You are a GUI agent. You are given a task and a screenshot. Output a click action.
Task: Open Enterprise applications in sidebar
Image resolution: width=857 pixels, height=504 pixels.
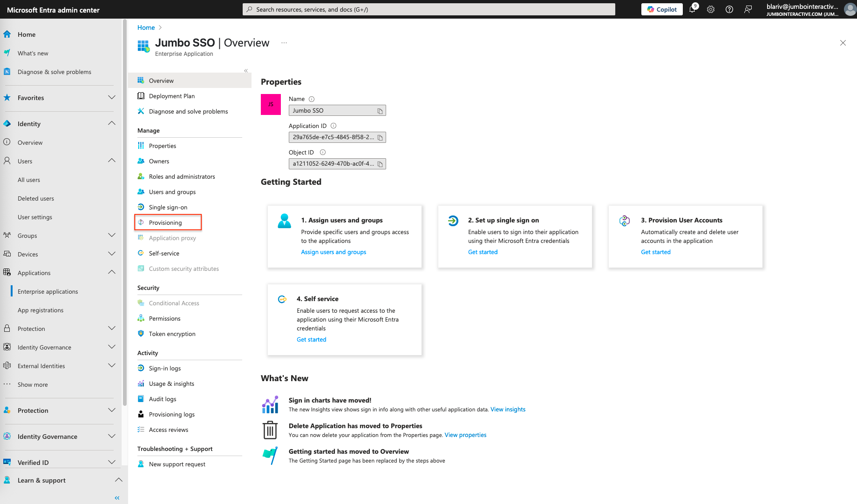48,291
